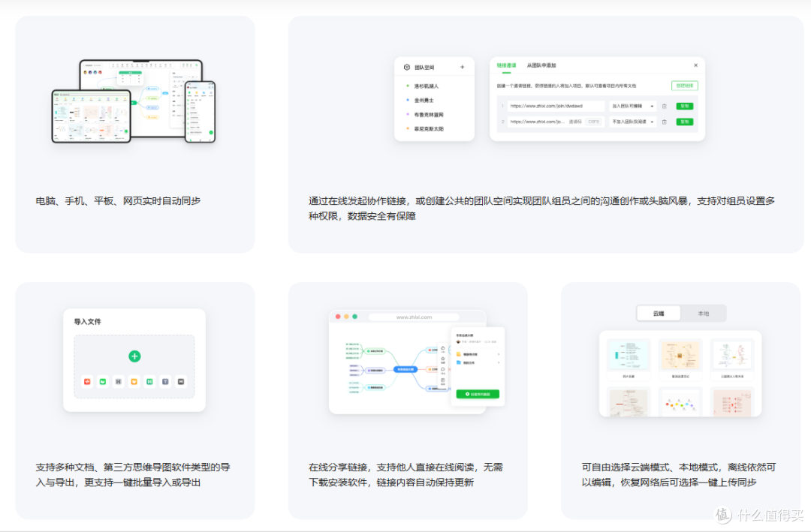The height and width of the screenshot is (532, 811).
Task: Click the multi-device sync illustration
Action: click(x=134, y=101)
